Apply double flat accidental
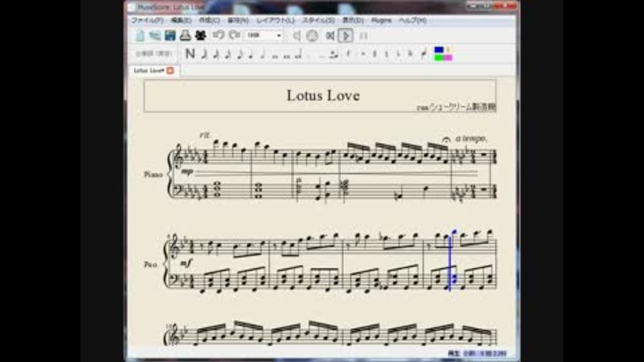Screen dimensions: 644x362 click(x=411, y=54)
